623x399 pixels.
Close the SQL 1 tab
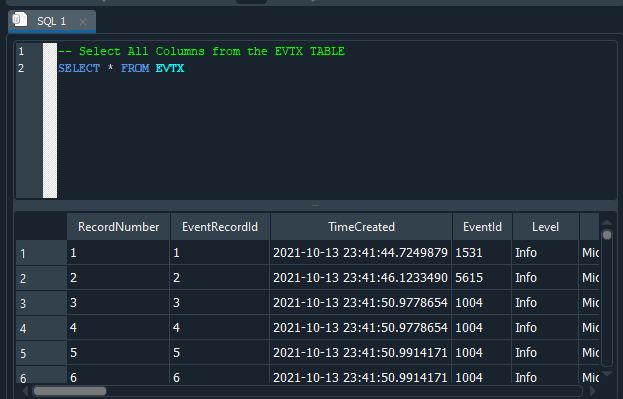pyautogui.click(x=83, y=22)
